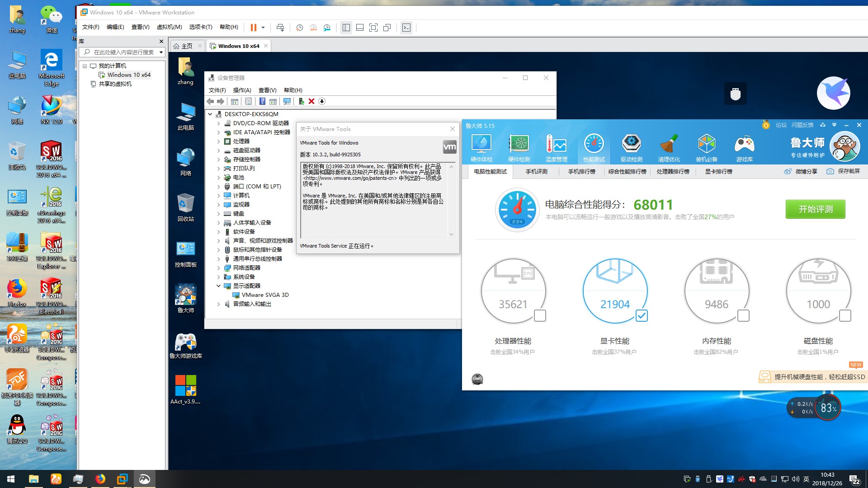This screenshot has height=488, width=868.
Task: Open VMware 选项卡(T) menu
Action: [x=201, y=27]
